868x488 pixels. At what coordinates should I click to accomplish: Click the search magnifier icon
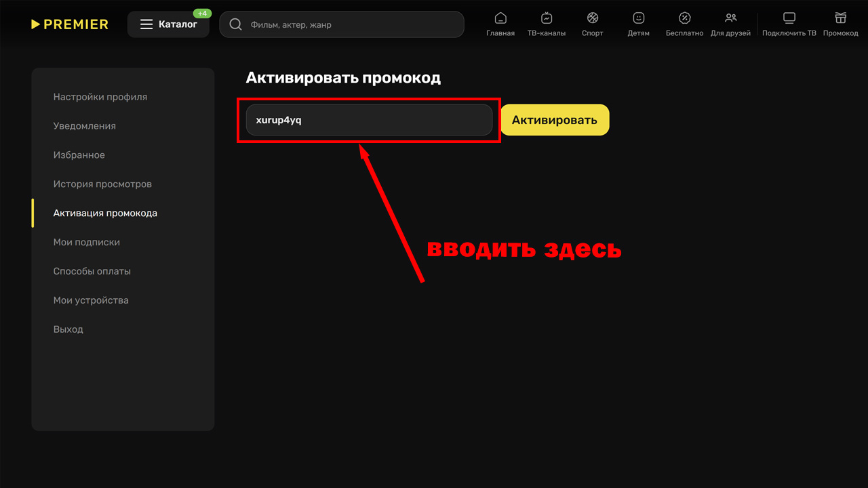tap(235, 24)
